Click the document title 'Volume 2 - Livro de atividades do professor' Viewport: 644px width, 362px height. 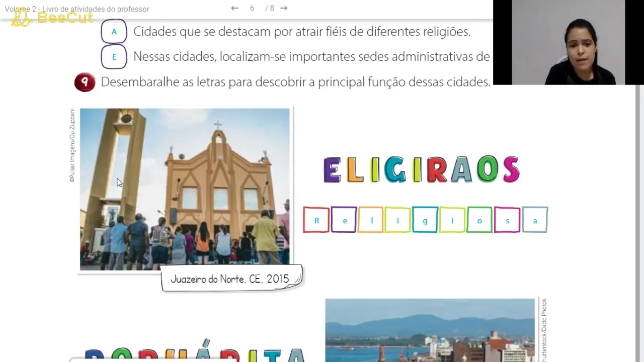[x=77, y=9]
